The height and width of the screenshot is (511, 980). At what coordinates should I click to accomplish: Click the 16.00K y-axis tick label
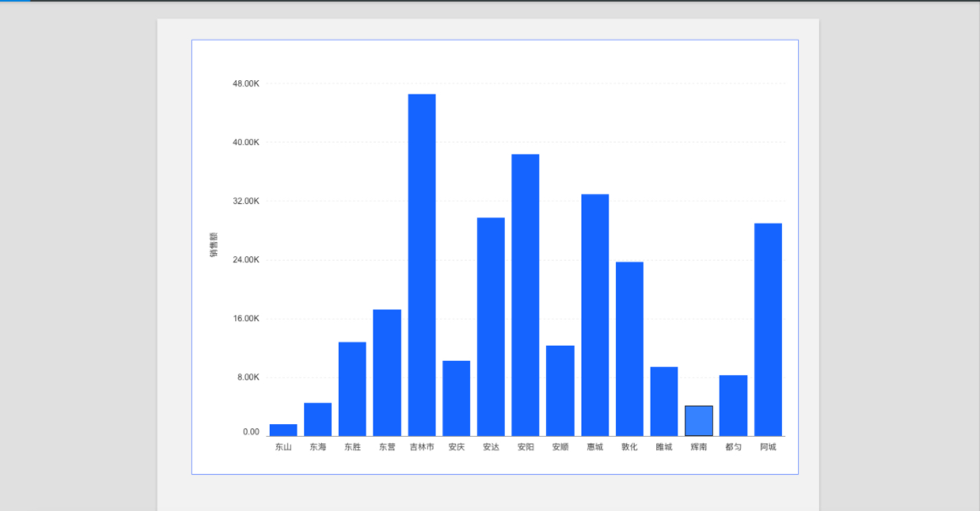click(245, 319)
